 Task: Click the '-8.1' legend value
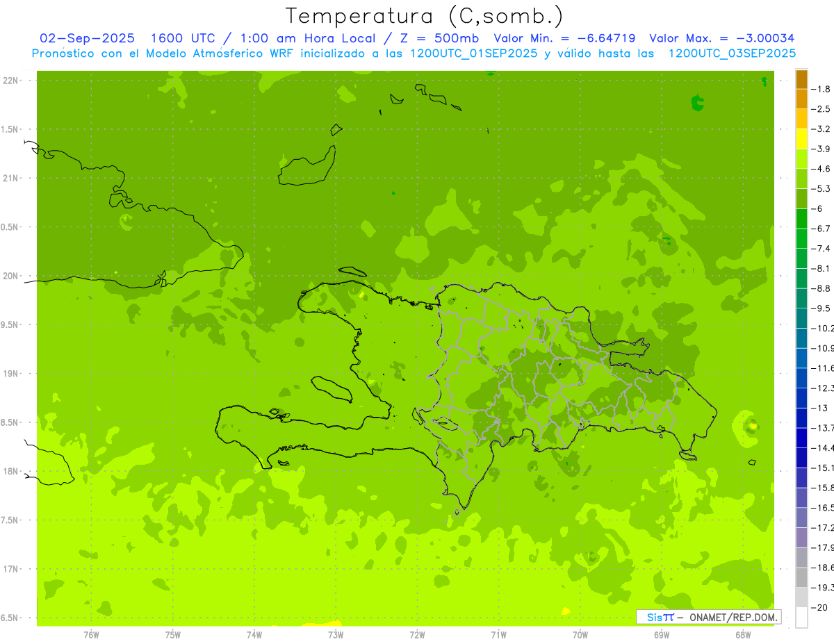click(x=821, y=268)
